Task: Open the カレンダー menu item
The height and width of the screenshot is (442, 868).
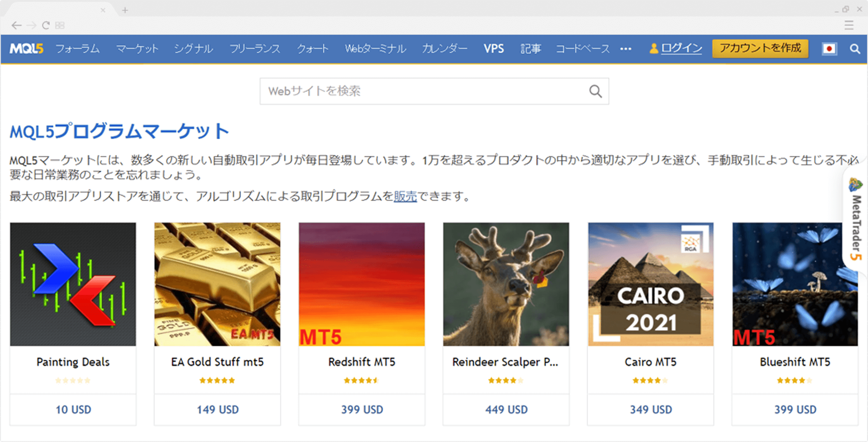Action: click(445, 49)
